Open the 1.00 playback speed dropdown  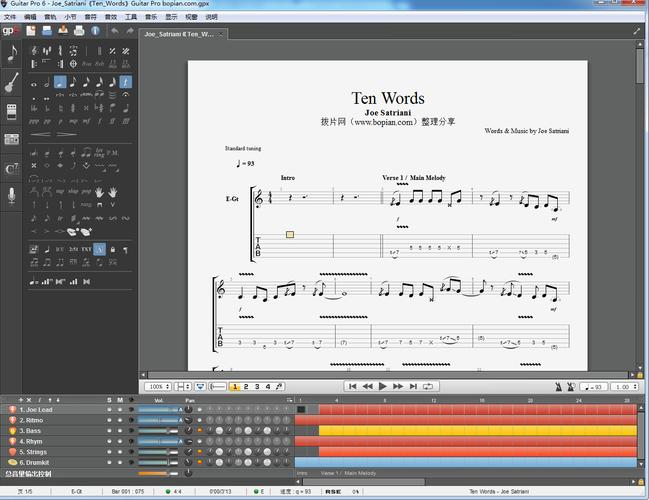pyautogui.click(x=626, y=386)
